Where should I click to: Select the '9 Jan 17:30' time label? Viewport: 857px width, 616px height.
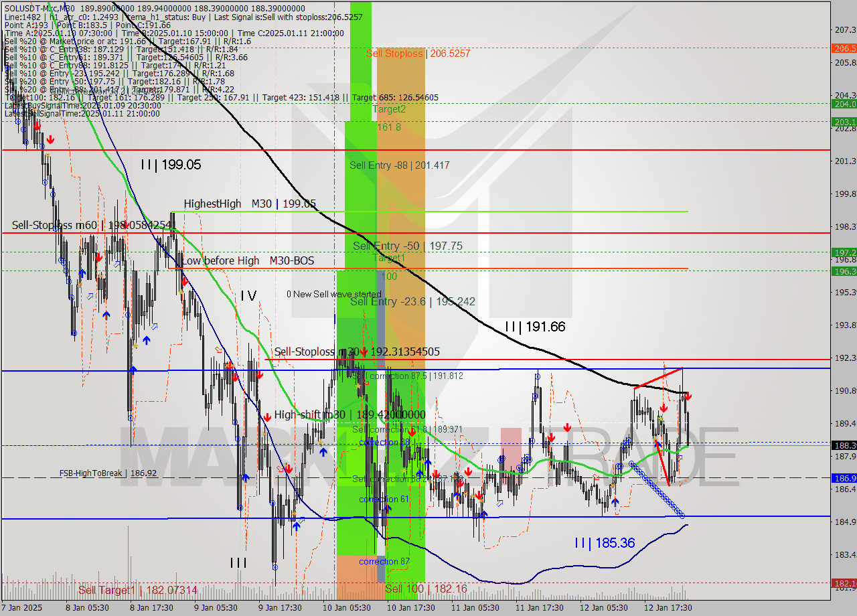(x=281, y=607)
